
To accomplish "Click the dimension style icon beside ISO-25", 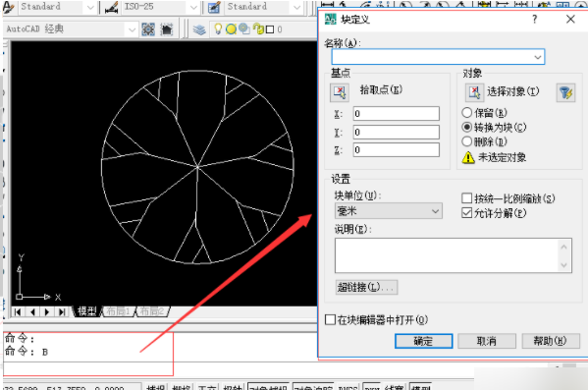I will tap(111, 8).
